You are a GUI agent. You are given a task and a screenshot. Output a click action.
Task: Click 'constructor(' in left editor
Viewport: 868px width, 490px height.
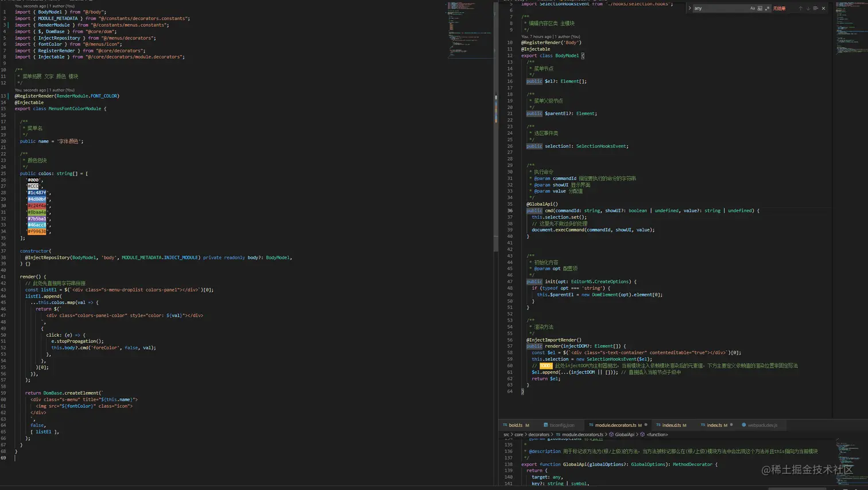coord(36,251)
